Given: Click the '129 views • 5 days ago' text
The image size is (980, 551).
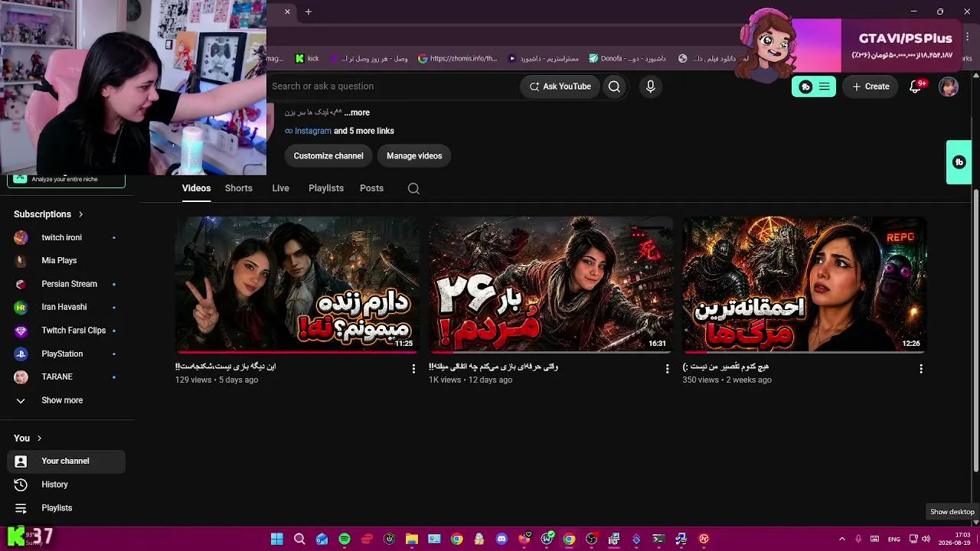Looking at the screenshot, I should pyautogui.click(x=217, y=380).
